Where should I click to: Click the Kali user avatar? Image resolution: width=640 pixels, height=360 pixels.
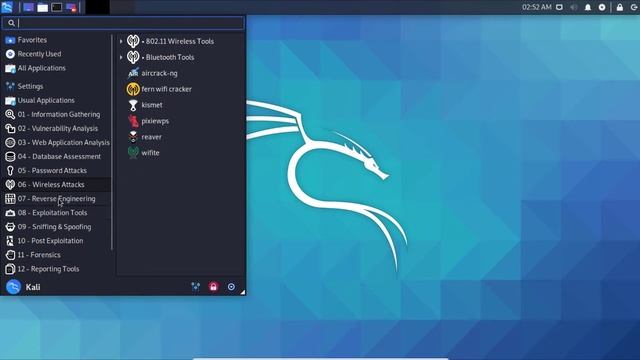coord(13,287)
